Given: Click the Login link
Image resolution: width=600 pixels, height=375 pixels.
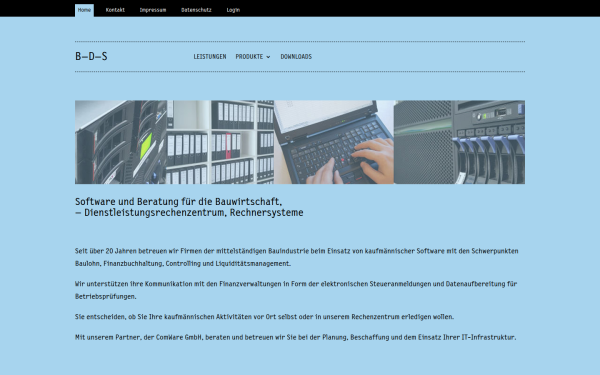Looking at the screenshot, I should (233, 10).
